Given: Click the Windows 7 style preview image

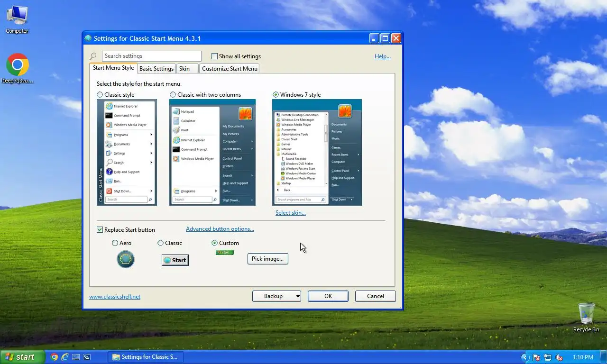Looking at the screenshot, I should (317, 152).
